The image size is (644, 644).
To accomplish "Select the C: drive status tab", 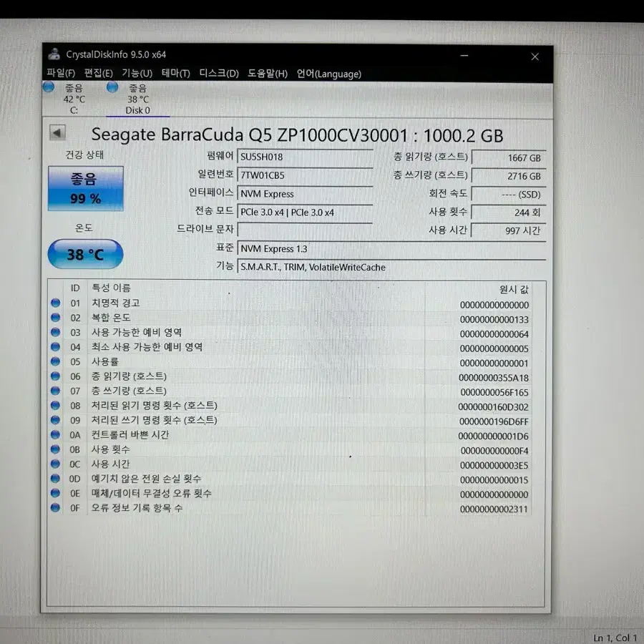I will [74, 99].
